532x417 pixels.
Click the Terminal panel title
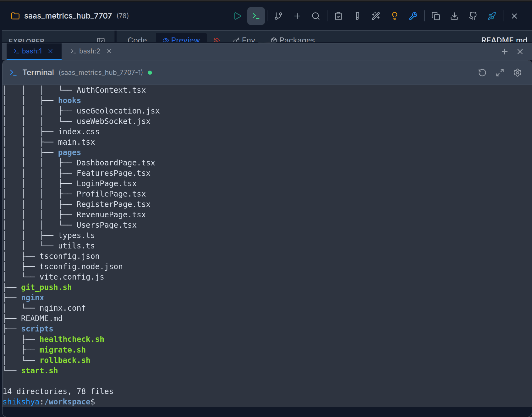(x=38, y=73)
